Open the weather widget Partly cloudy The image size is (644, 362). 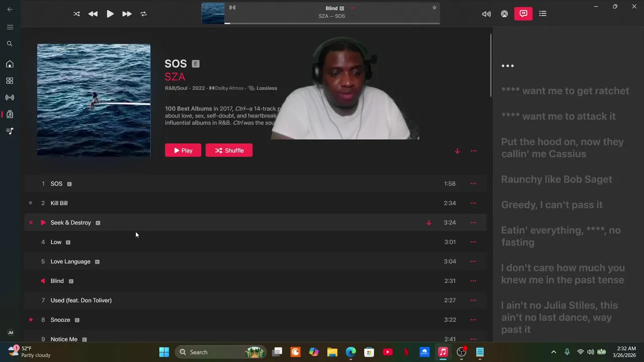(30, 351)
